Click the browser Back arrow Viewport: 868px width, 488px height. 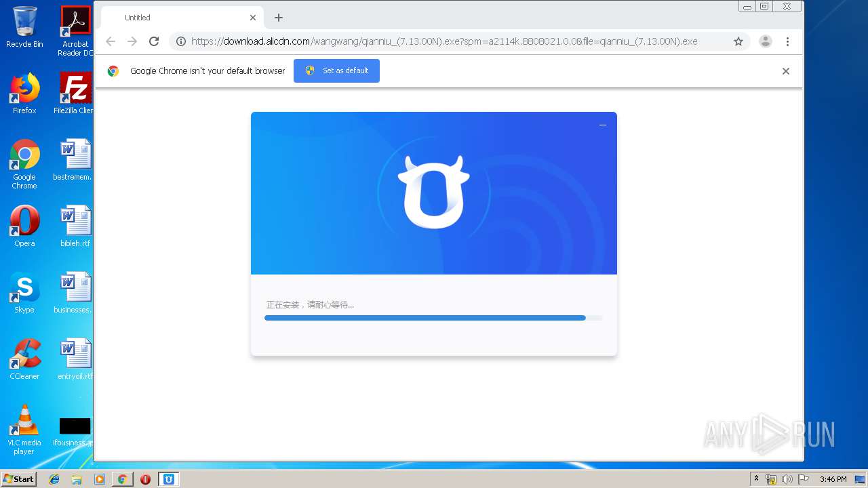(111, 41)
